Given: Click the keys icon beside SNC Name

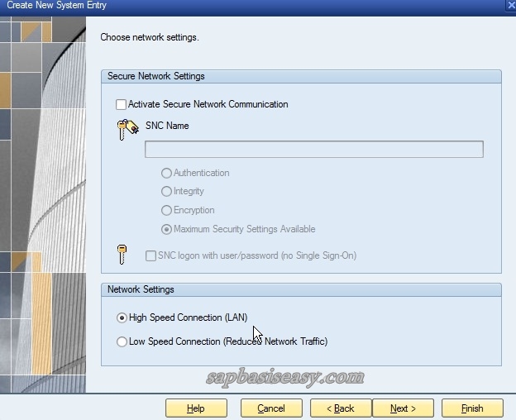Looking at the screenshot, I should 127,129.
